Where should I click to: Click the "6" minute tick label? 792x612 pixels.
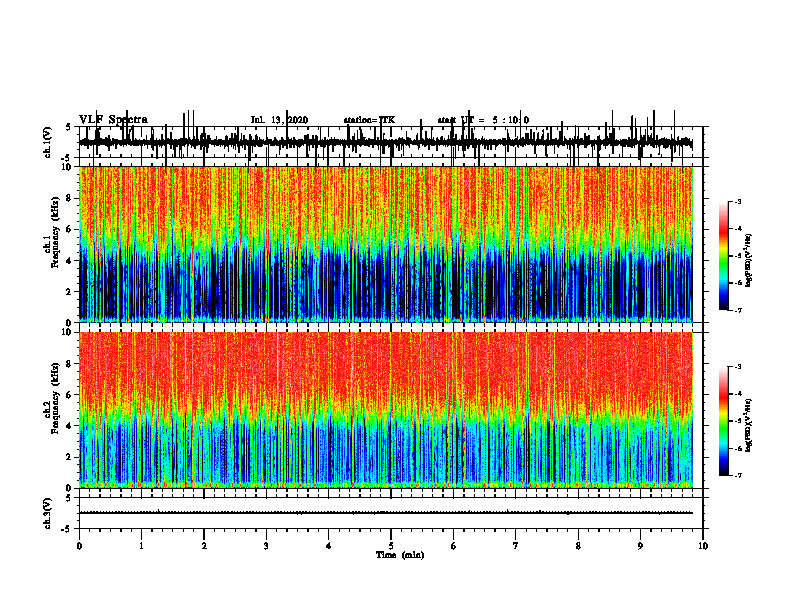pyautogui.click(x=453, y=546)
